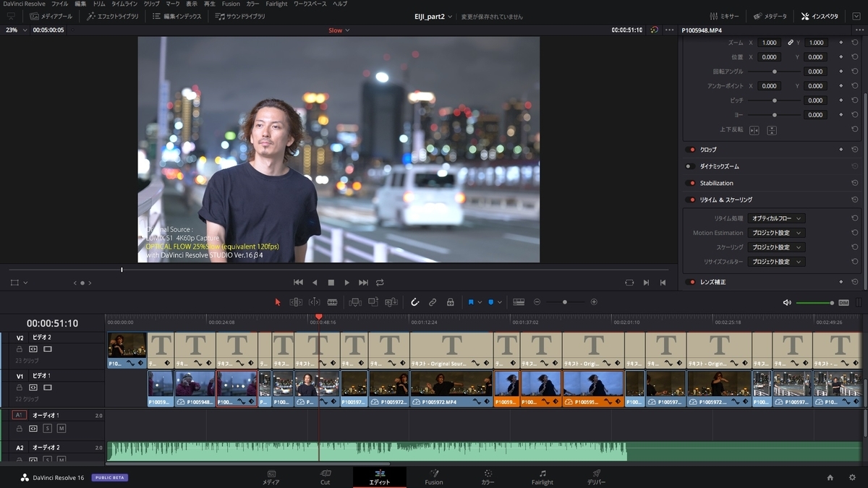Open the リタイム処理 optical flow dropdown
This screenshot has height=488, width=868.
pyautogui.click(x=778, y=218)
